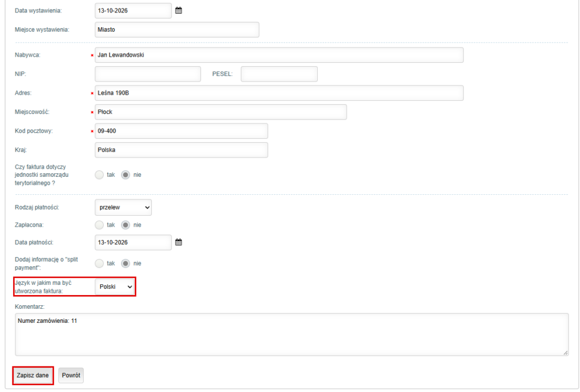The image size is (580, 392).
Task: Edit the Kod pocztowy field
Action: 181,131
